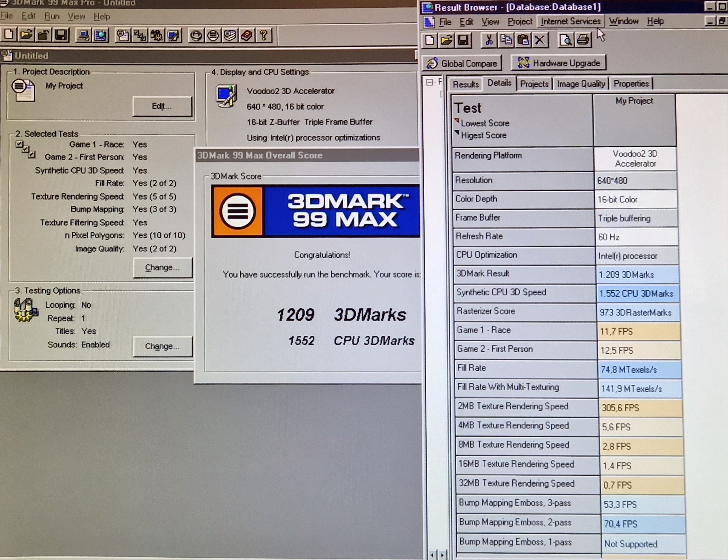Viewport: 728px width, 560px height.
Task: Click the Hardware Upgrade button
Action: (558, 63)
